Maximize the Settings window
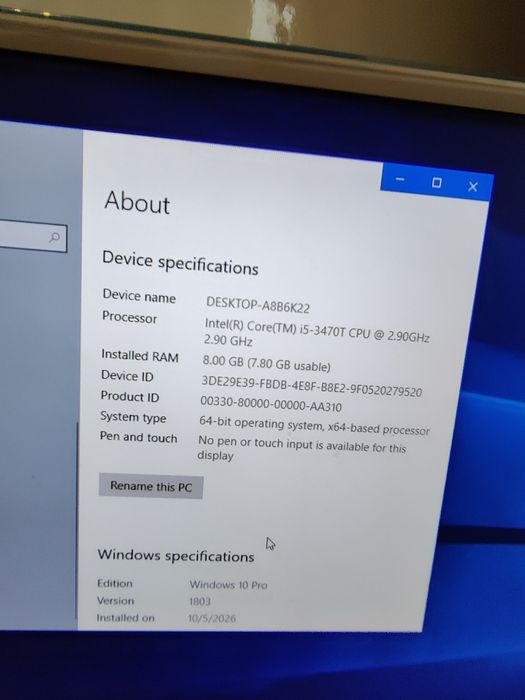525x700 pixels. click(437, 183)
